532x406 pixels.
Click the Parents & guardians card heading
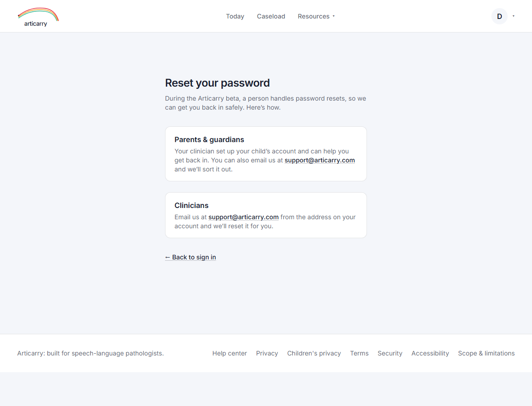[x=209, y=139]
